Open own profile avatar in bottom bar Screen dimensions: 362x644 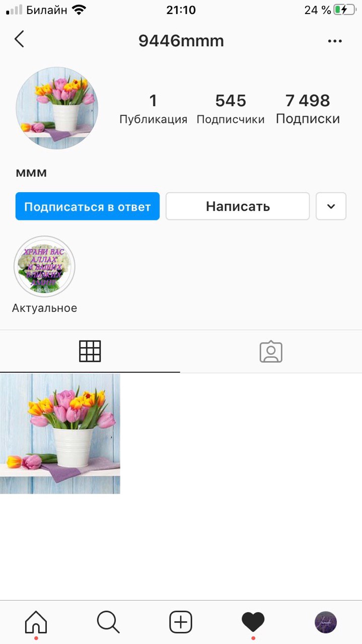click(326, 622)
